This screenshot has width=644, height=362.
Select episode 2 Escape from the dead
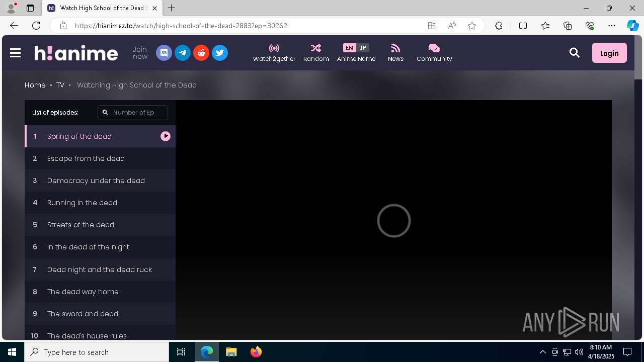[100, 158]
